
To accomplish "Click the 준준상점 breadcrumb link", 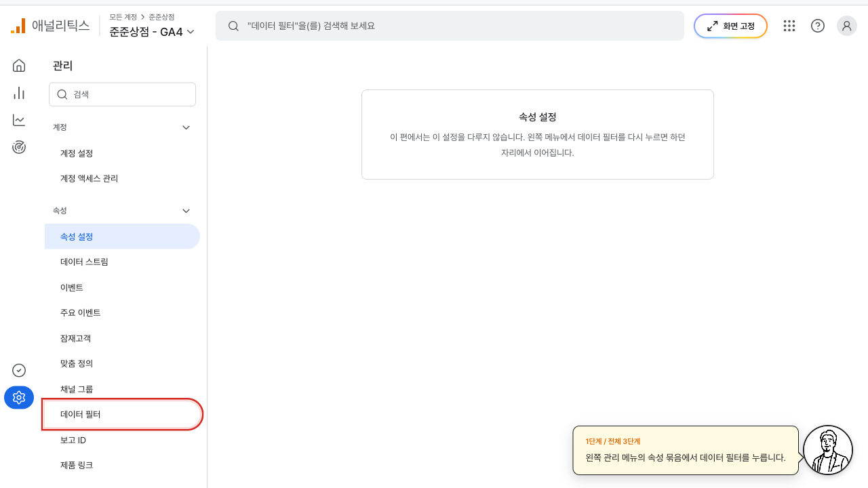I will pyautogui.click(x=161, y=17).
